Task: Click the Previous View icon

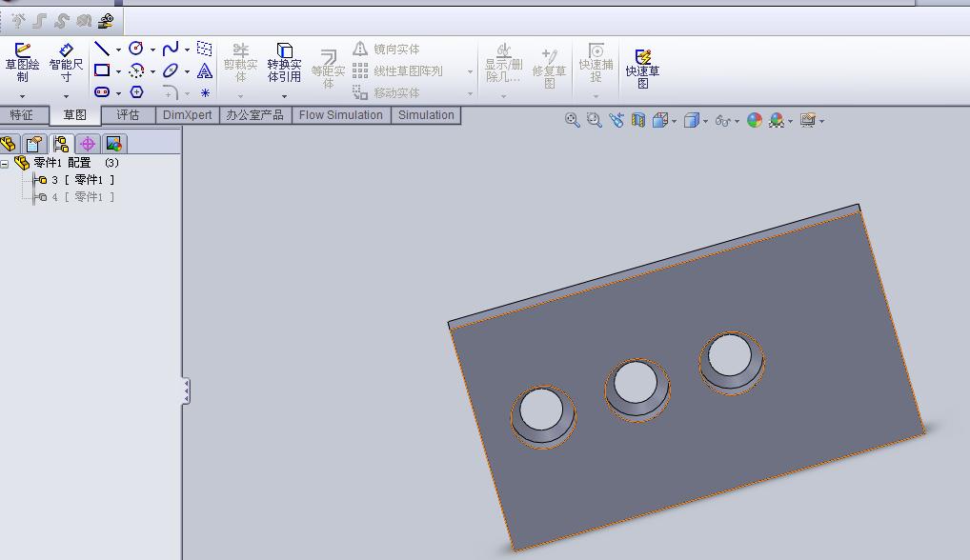Action: 616,120
